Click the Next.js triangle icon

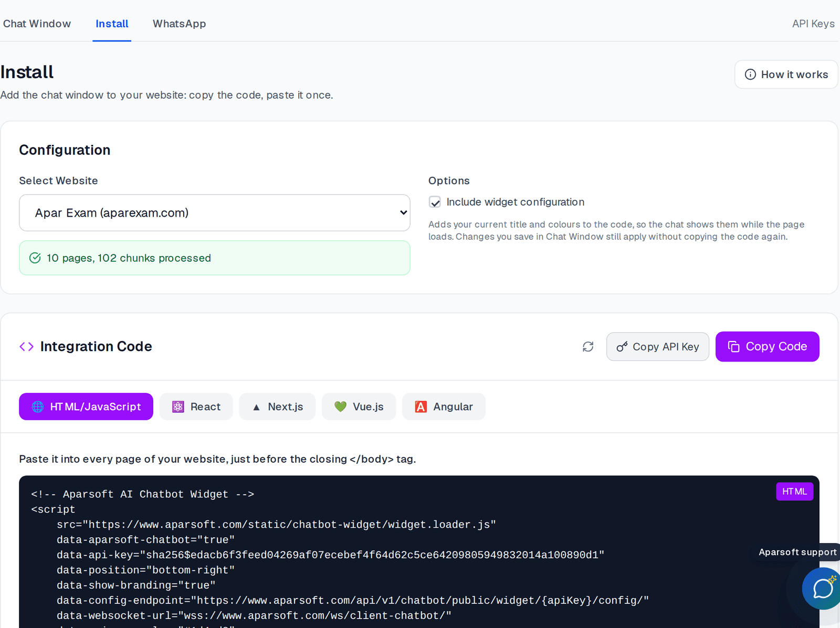[256, 407]
